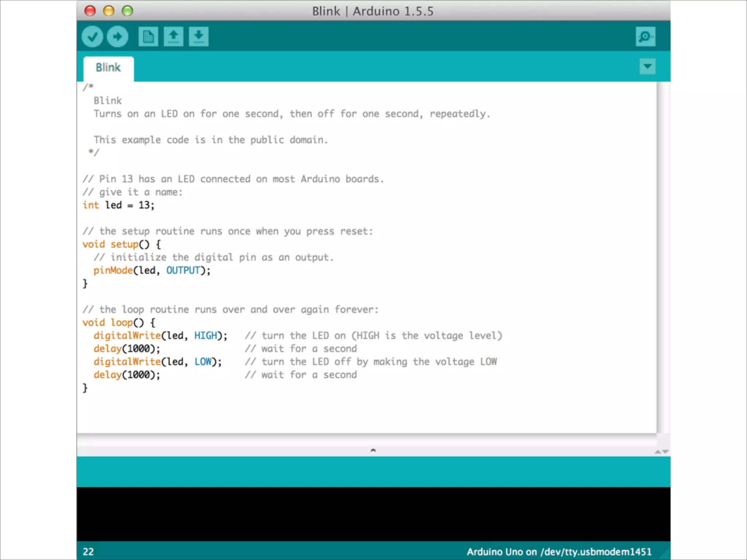Create a new sketch with New icon

tap(148, 36)
